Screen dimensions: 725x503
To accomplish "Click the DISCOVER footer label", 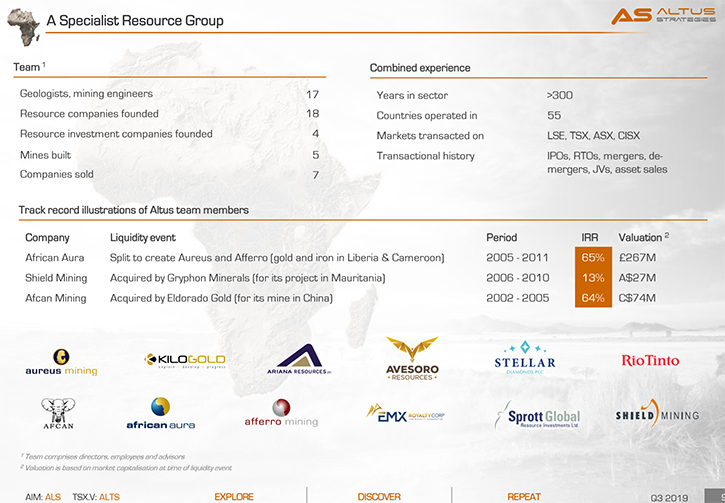I will (x=379, y=497).
